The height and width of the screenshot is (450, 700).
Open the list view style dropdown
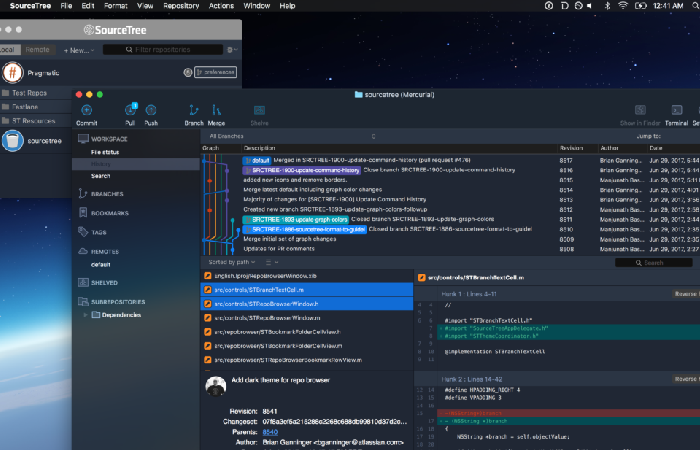(272, 262)
